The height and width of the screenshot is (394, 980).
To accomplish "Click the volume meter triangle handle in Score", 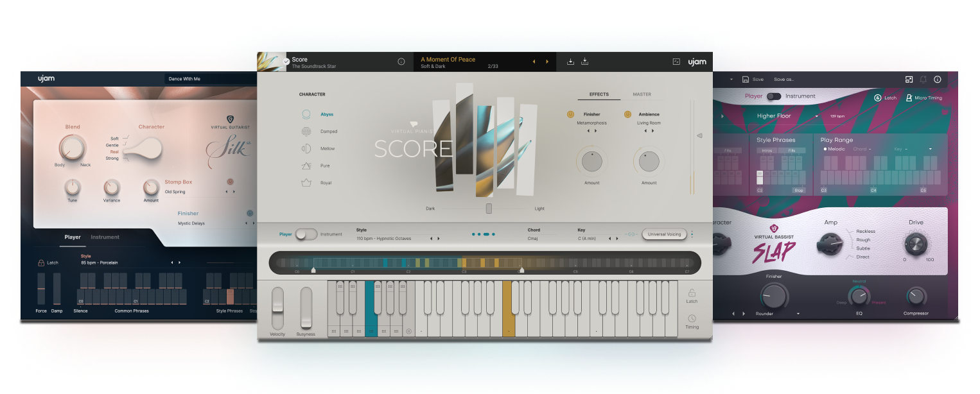I will click(x=699, y=135).
